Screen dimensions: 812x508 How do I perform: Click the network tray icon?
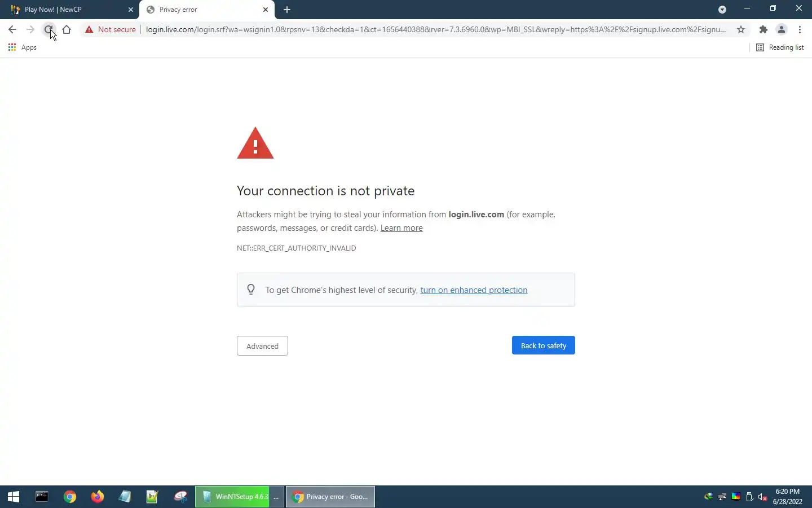722,497
